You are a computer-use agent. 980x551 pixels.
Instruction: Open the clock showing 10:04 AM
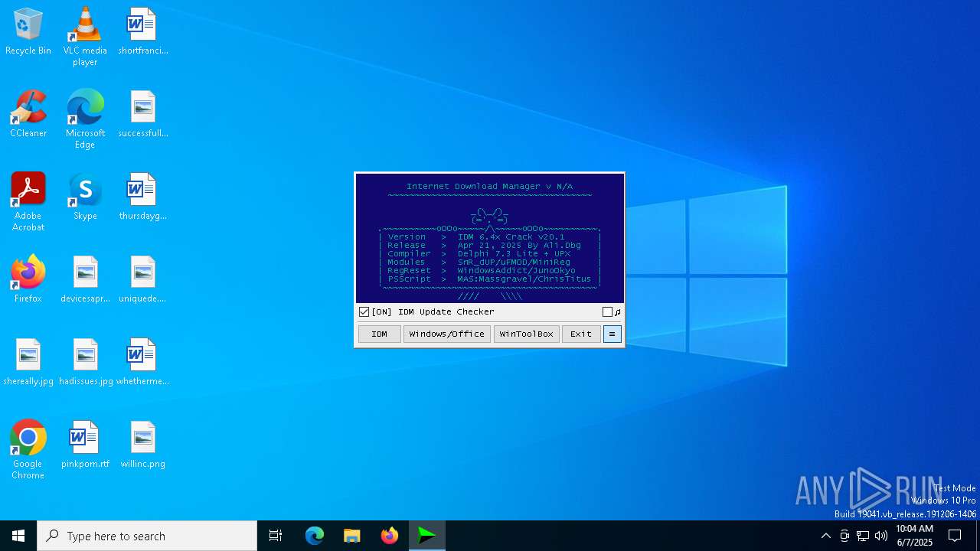(914, 536)
